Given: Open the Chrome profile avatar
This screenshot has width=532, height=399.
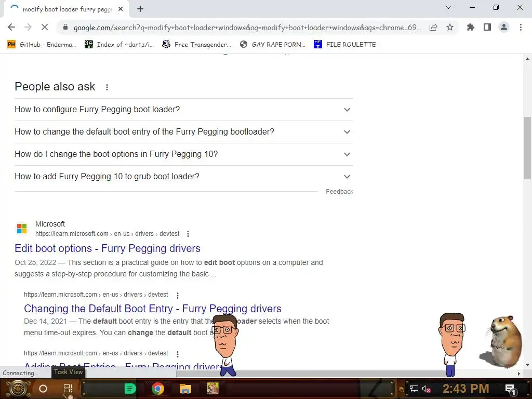Looking at the screenshot, I should click(504, 27).
